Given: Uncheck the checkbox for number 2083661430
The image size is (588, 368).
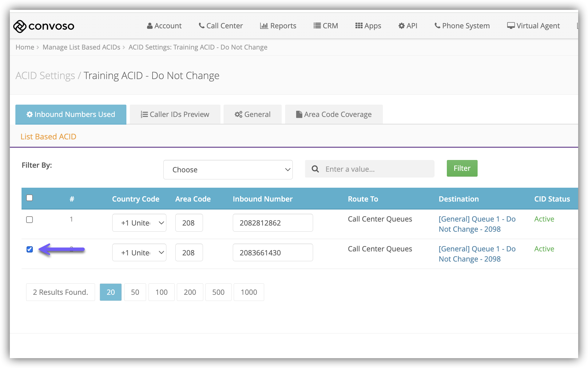Looking at the screenshot, I should [x=30, y=249].
